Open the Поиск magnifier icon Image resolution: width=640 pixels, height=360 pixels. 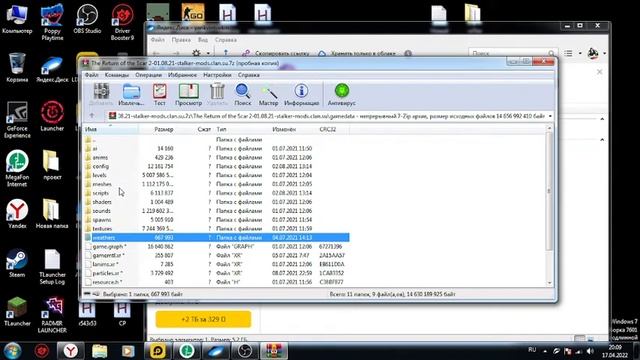tap(242, 95)
